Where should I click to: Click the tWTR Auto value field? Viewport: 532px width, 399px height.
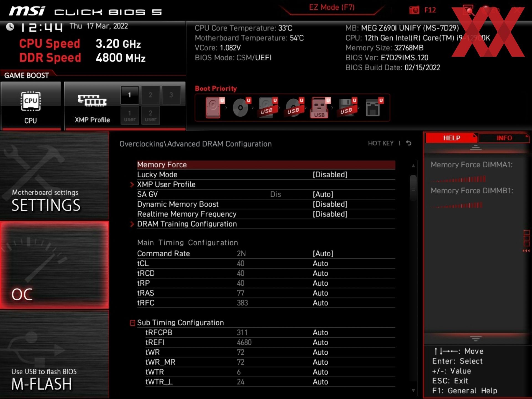click(x=320, y=372)
